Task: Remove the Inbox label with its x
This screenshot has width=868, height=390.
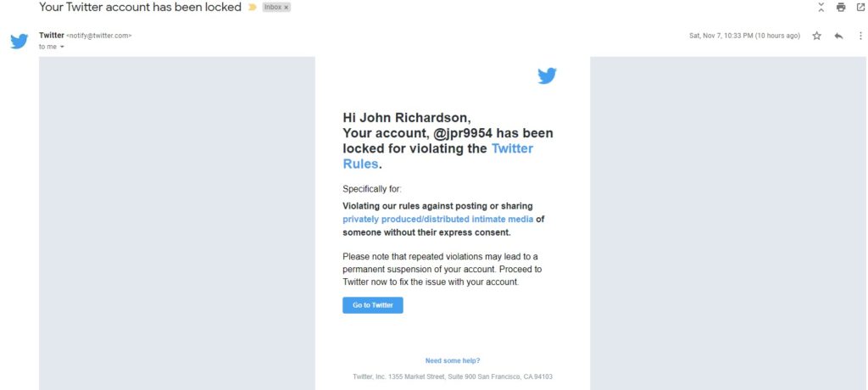Action: (x=287, y=7)
